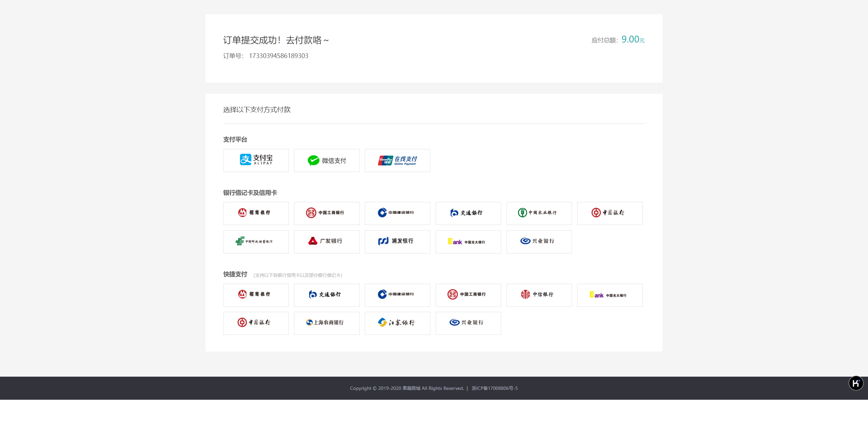The image size is (868, 434).
Task: Pick 兴业银行 under 快捷支付
Action: pos(468,323)
